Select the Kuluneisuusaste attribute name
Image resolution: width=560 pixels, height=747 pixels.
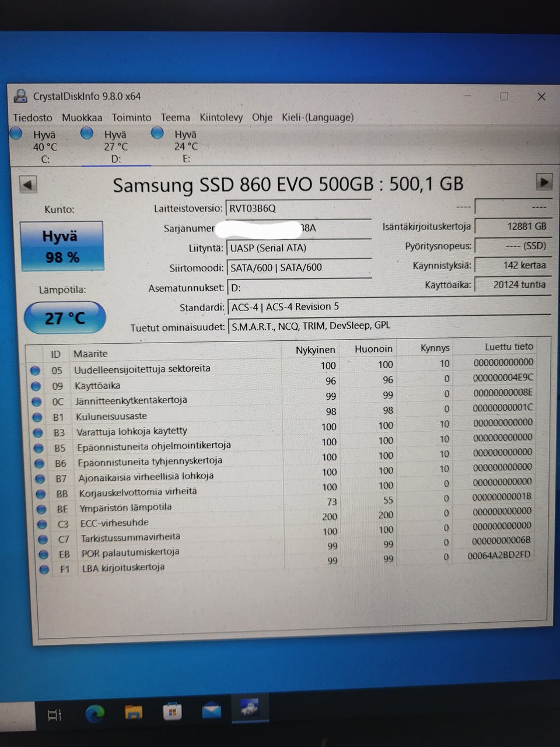pyautogui.click(x=111, y=416)
